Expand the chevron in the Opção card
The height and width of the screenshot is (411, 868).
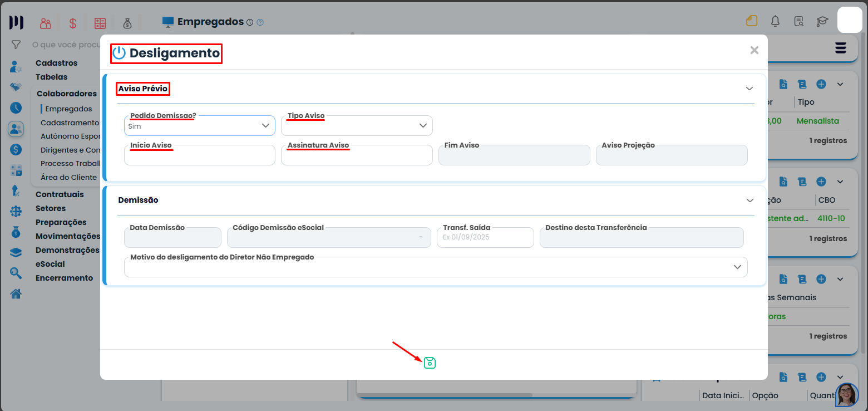(x=841, y=377)
